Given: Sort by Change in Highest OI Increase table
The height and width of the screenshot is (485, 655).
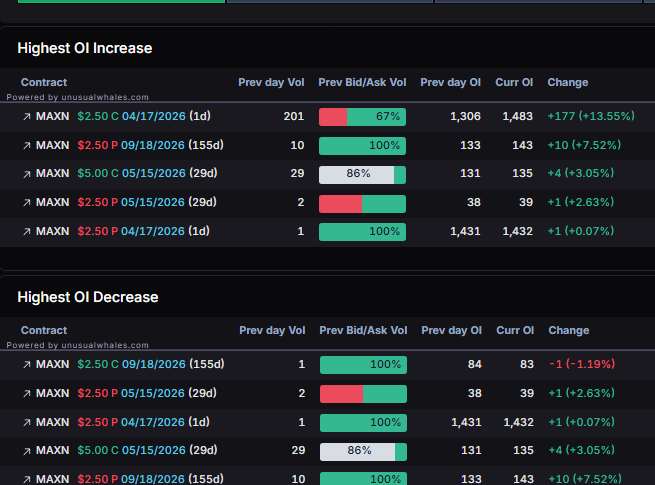Looking at the screenshot, I should pyautogui.click(x=568, y=82).
